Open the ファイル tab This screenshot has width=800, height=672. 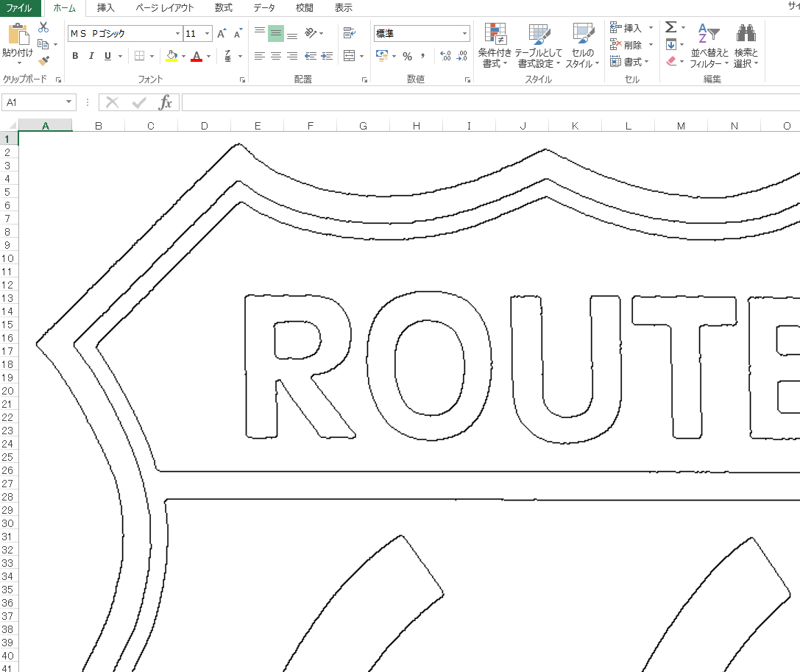(19, 8)
